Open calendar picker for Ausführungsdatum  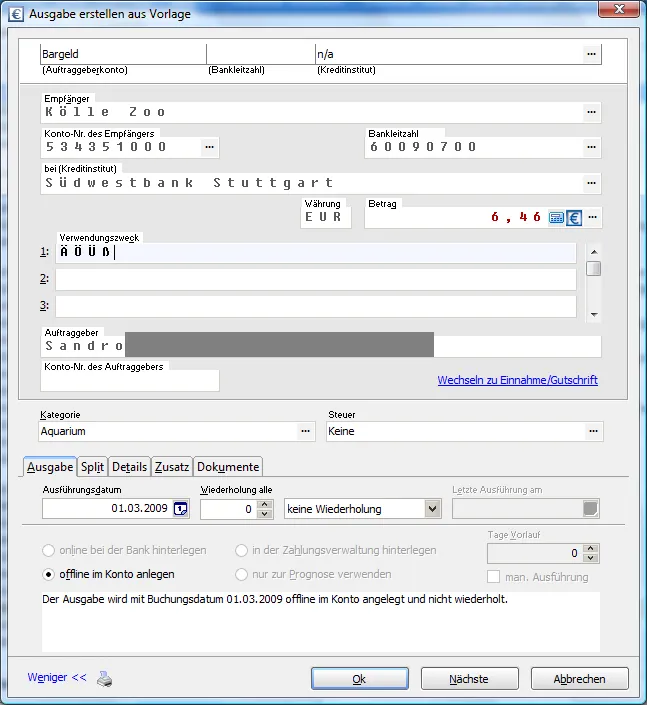click(x=180, y=509)
